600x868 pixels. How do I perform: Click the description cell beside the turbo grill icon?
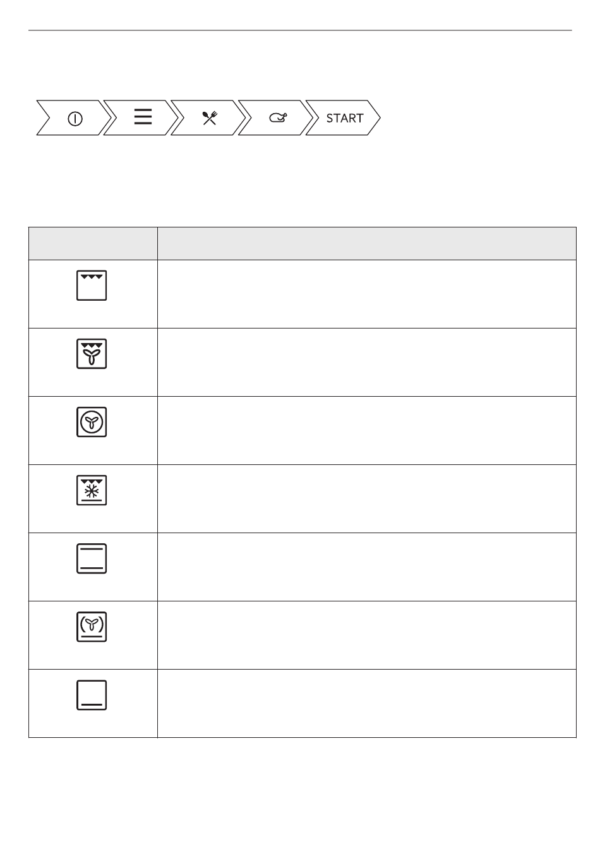[x=367, y=362]
